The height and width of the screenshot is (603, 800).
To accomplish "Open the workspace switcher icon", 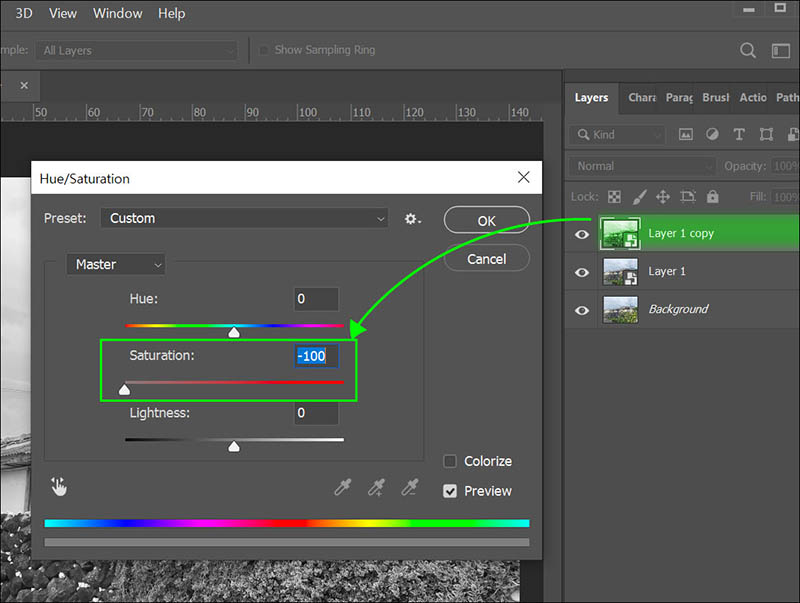I will coord(781,51).
